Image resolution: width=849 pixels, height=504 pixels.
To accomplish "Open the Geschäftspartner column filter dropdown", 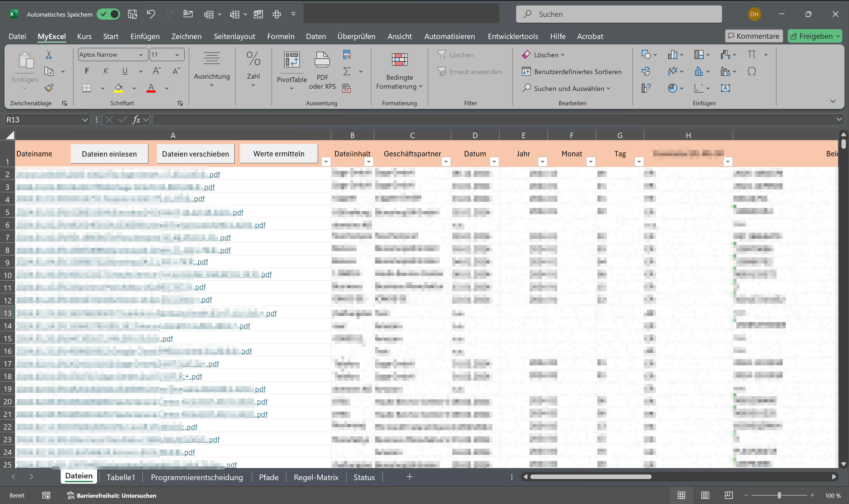I will coord(446,162).
